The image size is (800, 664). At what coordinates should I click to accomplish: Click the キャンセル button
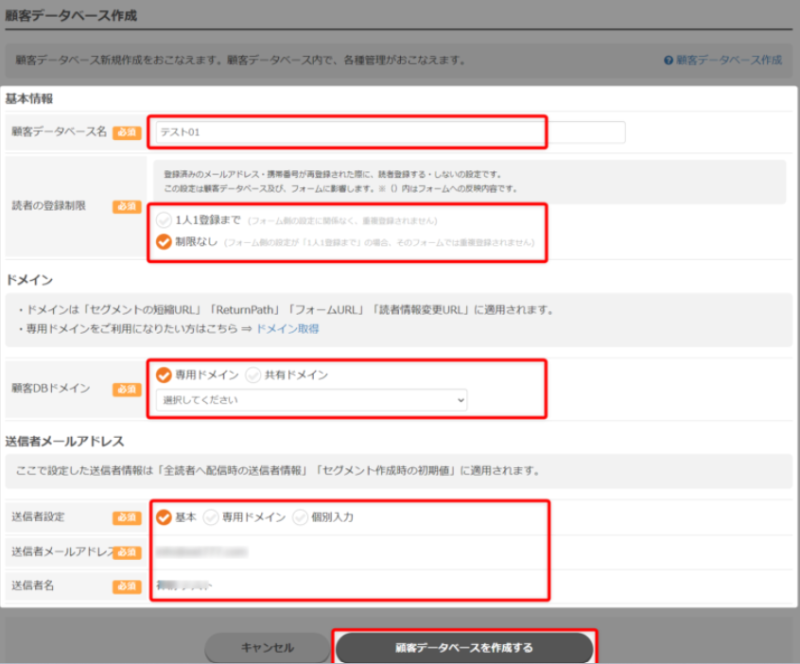point(267,648)
